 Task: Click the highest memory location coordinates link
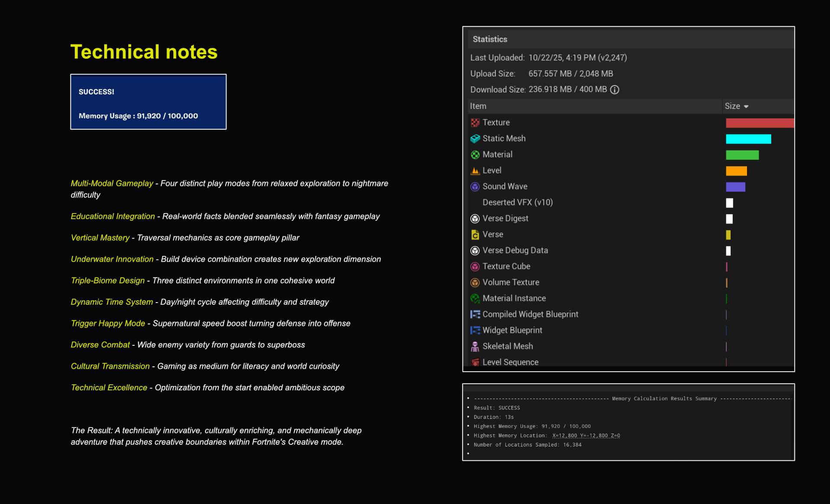586,435
